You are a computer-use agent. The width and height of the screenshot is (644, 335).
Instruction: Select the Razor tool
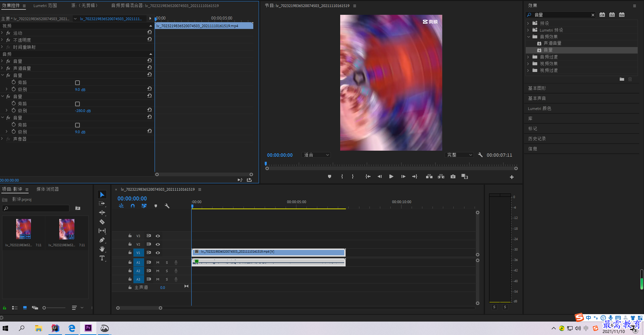(x=102, y=222)
